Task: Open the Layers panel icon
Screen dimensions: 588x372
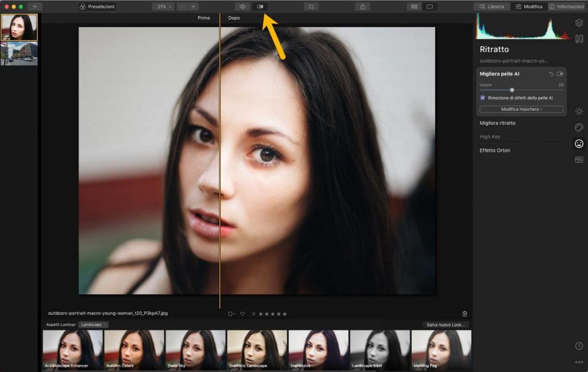Action: tap(579, 23)
